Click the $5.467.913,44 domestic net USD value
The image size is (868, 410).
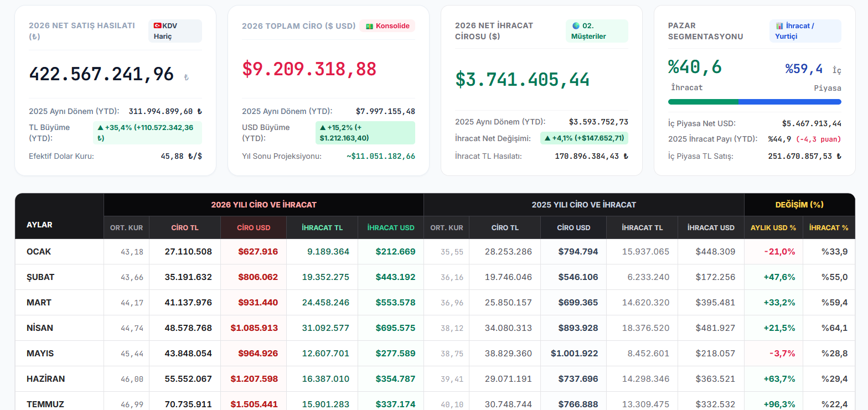[x=812, y=123]
